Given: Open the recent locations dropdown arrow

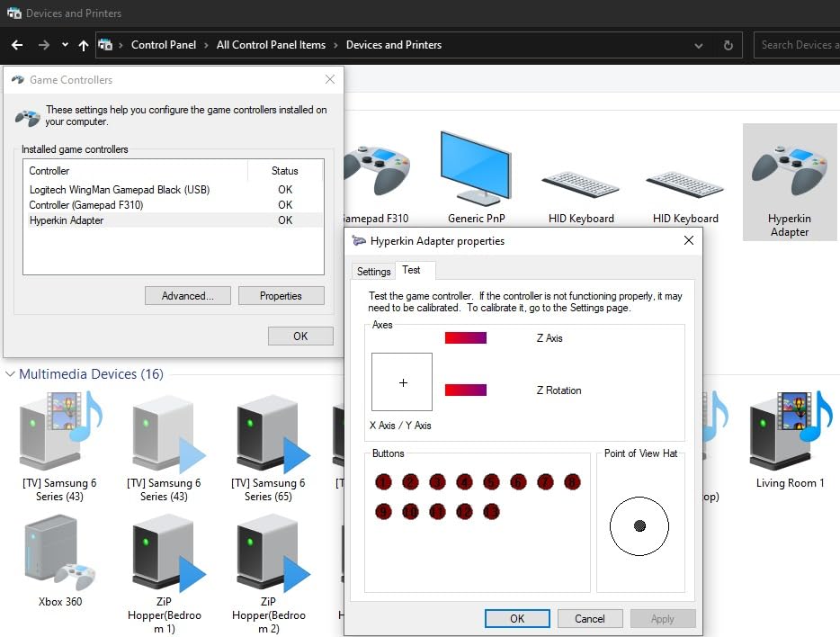Looking at the screenshot, I should pyautogui.click(x=65, y=45).
